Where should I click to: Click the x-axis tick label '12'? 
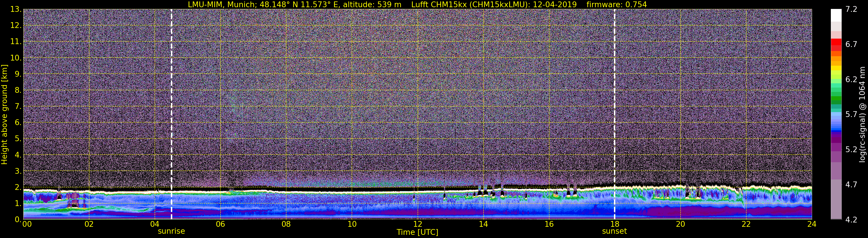pyautogui.click(x=417, y=224)
